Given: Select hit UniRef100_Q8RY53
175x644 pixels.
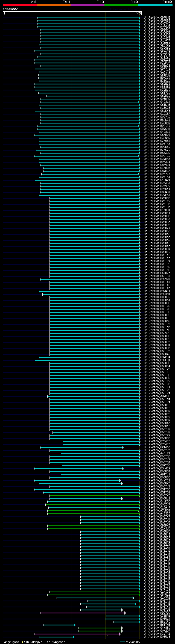Looking at the screenshot, I should pyautogui.click(x=157, y=466).
